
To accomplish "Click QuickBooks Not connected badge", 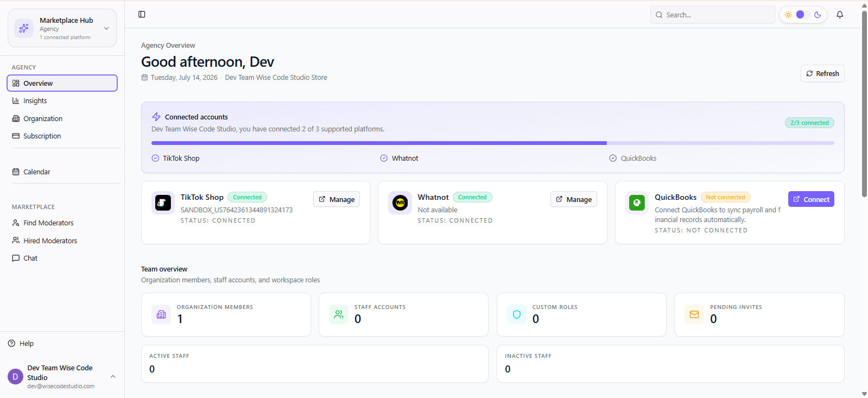I will pos(725,197).
